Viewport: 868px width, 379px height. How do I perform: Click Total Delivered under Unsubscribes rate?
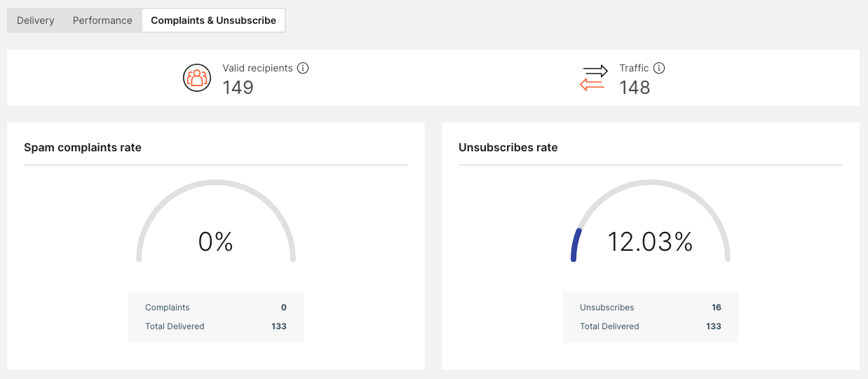[609, 326]
